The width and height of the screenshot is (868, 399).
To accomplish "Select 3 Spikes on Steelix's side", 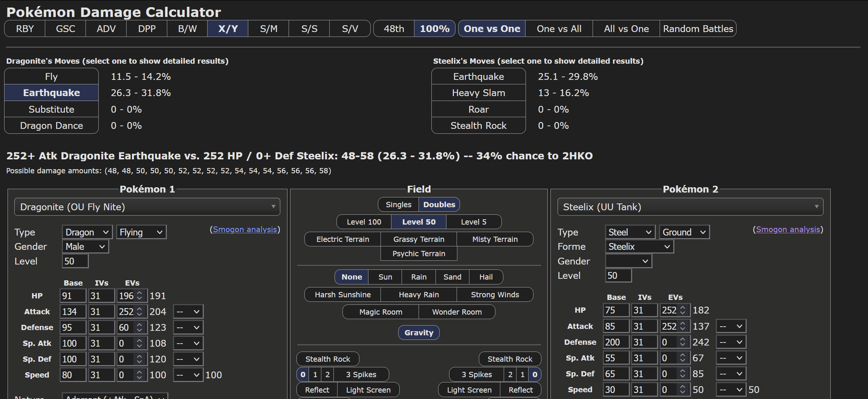I will tap(477, 375).
